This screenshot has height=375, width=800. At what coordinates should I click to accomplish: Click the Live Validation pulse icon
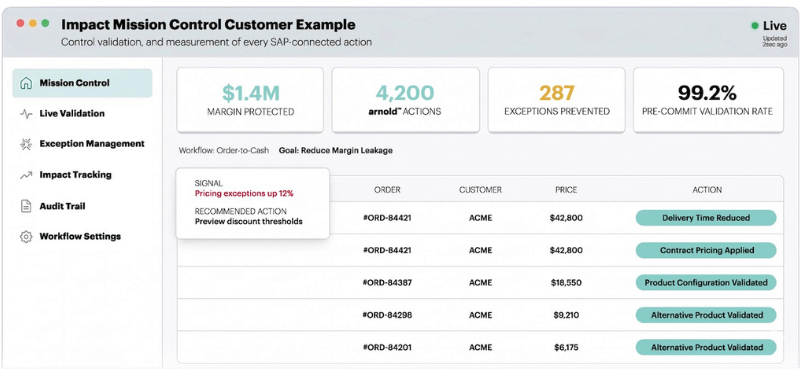coord(26,114)
